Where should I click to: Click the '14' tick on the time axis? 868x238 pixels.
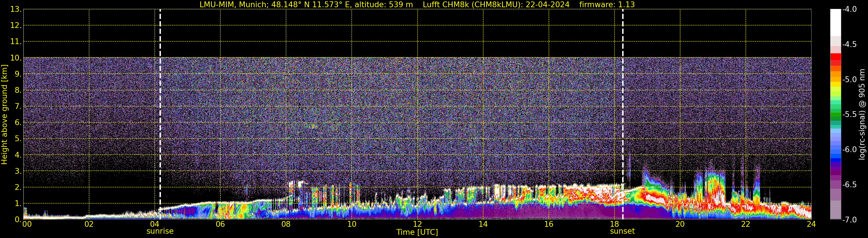click(x=483, y=224)
